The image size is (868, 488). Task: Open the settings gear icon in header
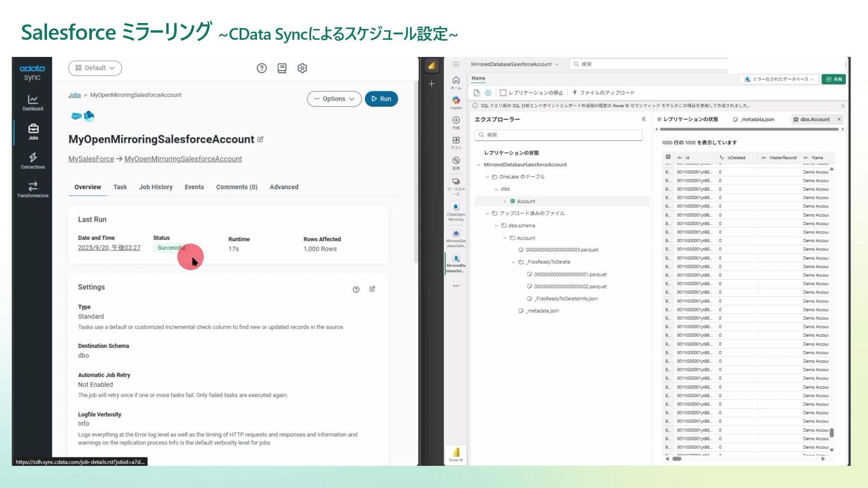(x=302, y=68)
